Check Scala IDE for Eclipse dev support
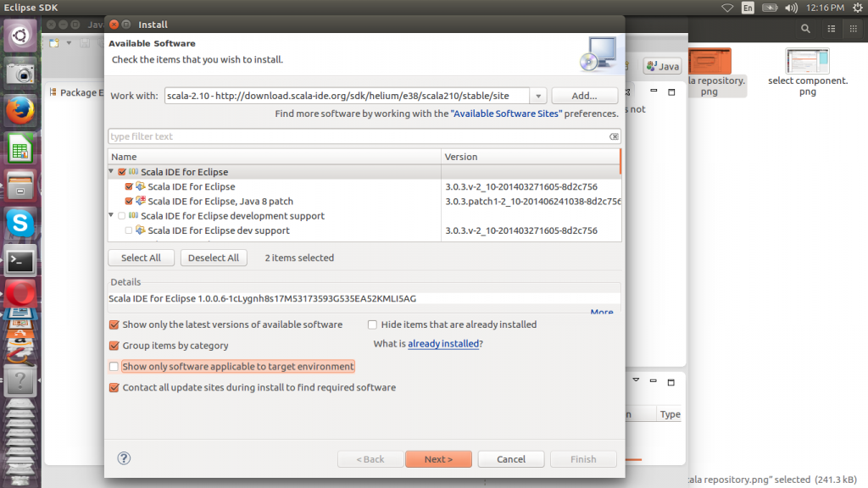This screenshot has height=488, width=868. (129, 230)
